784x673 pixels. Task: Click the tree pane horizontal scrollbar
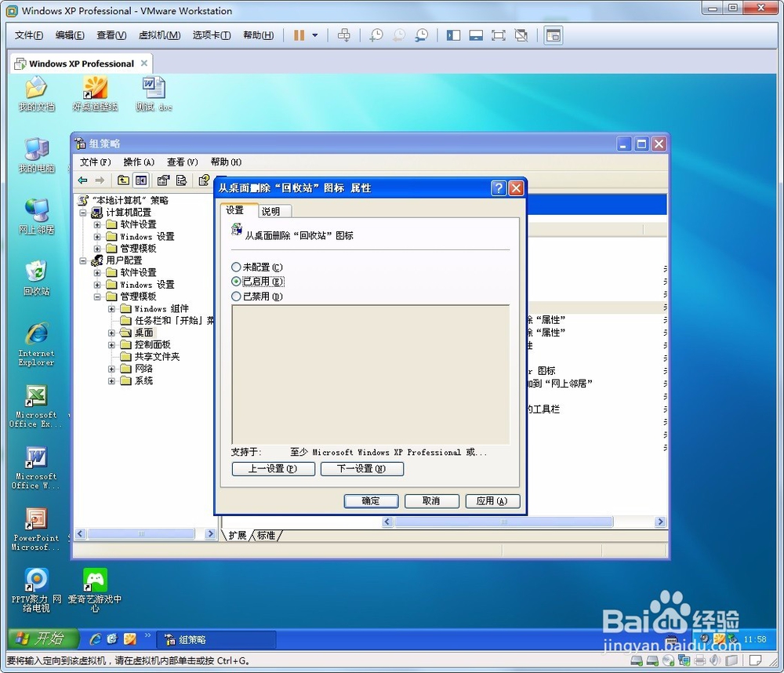(x=141, y=534)
